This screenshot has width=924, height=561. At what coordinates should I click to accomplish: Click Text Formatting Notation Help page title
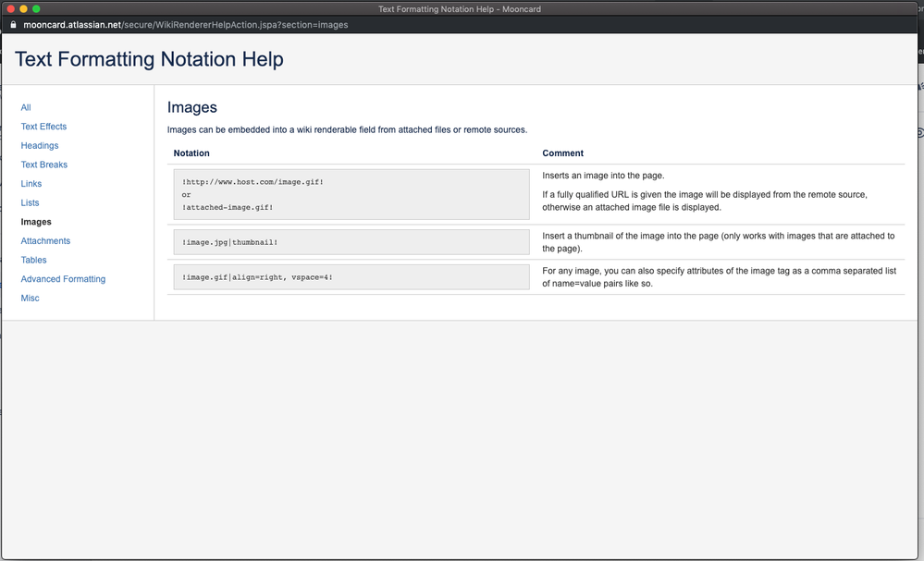point(149,59)
